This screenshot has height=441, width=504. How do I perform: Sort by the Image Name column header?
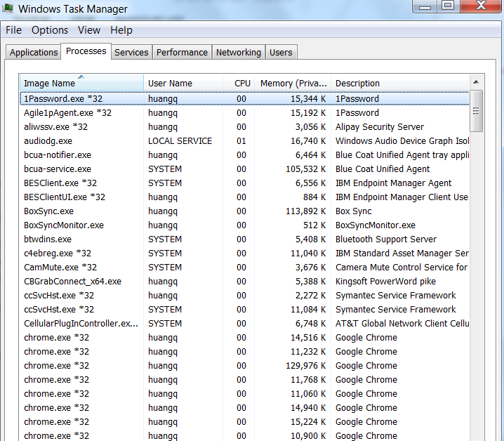(x=81, y=83)
